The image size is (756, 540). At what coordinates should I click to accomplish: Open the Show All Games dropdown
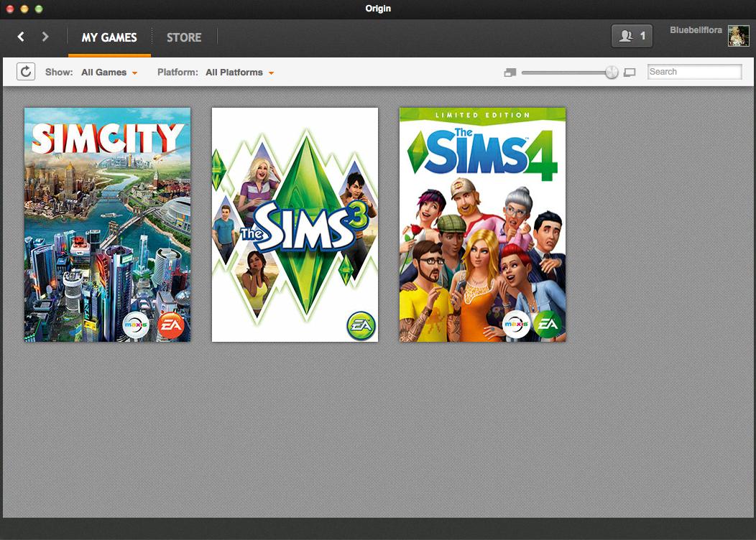(x=109, y=73)
